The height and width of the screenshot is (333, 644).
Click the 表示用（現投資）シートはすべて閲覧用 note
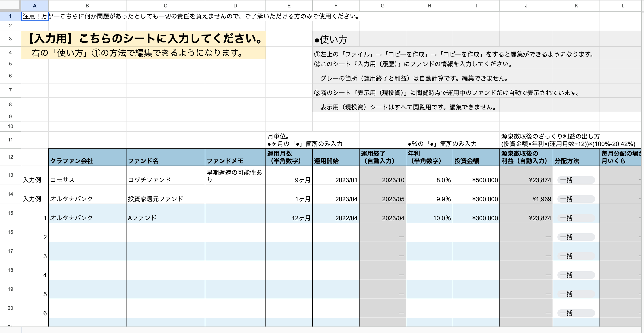tap(408, 107)
